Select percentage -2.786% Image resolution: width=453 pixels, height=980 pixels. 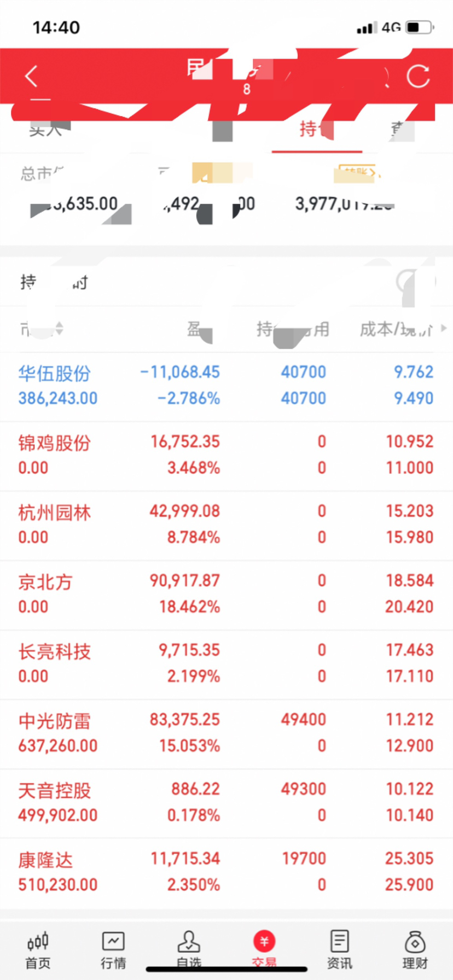[189, 399]
